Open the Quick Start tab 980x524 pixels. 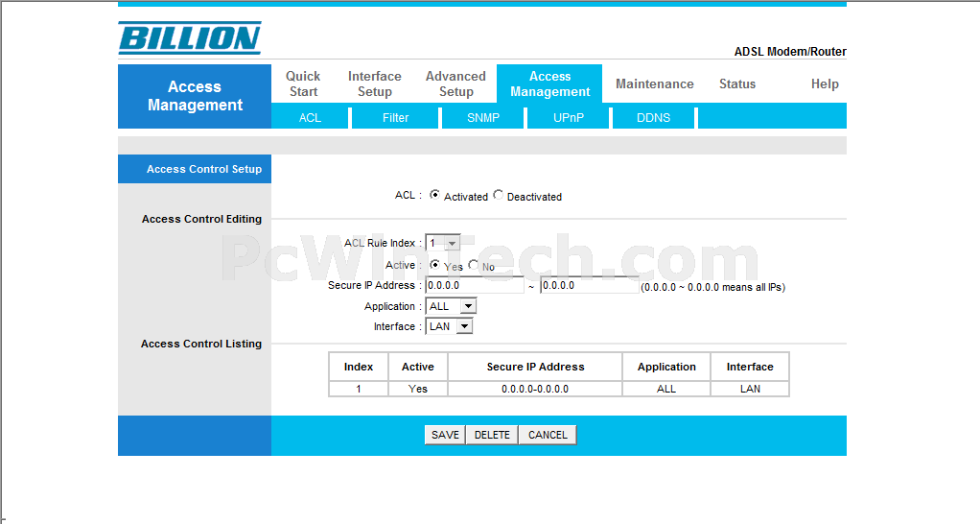[303, 83]
